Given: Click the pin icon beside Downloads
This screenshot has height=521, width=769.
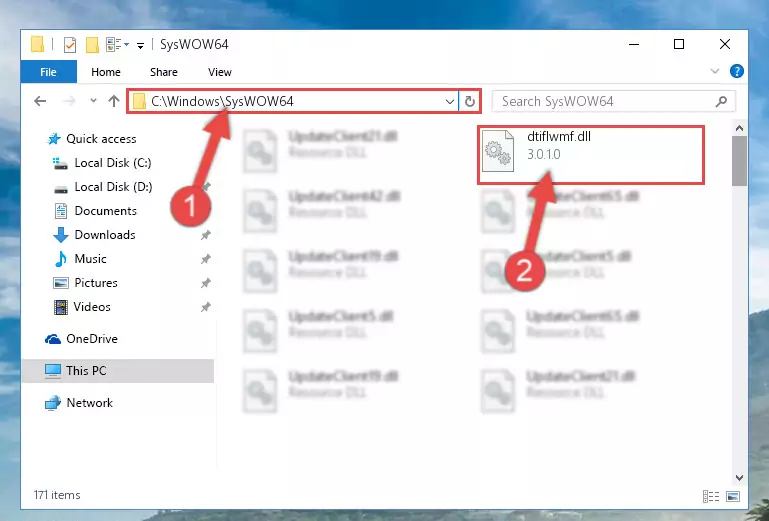Looking at the screenshot, I should click(x=205, y=235).
